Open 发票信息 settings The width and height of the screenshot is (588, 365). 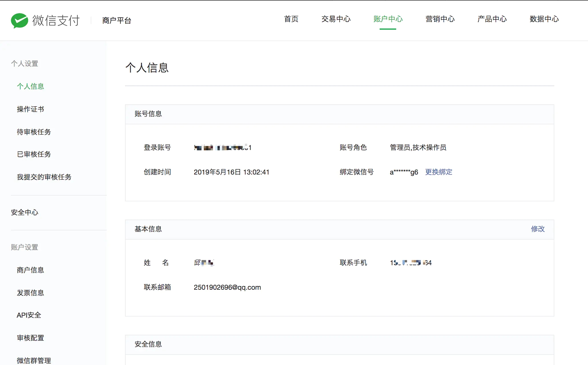point(30,293)
